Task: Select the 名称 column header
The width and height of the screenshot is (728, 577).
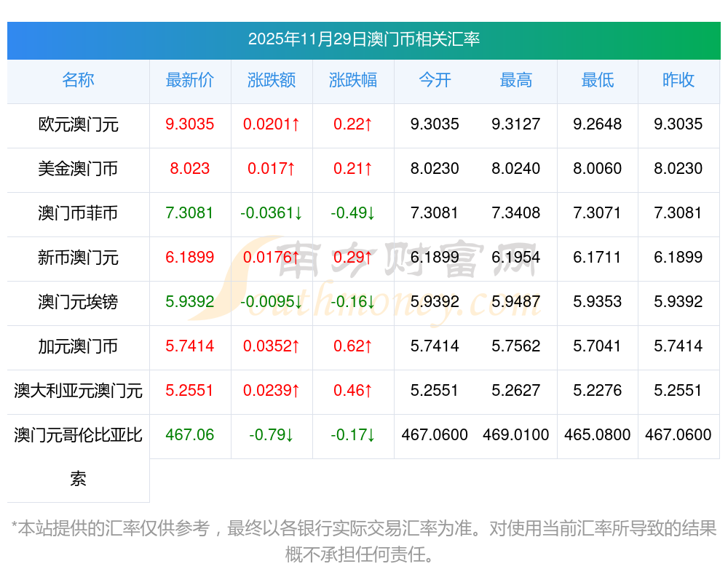Action: click(x=78, y=80)
